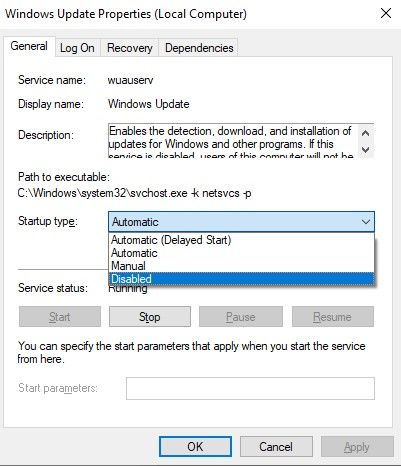Close the Windows Update Properties dialog
Screen dimensions: 401x466
point(386,14)
